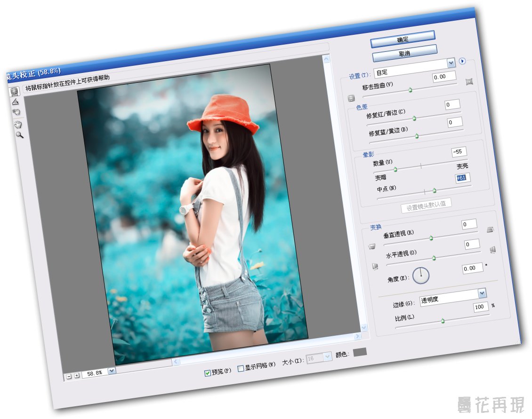Click the 移去扭曲 slider handle
Screen dimensions: 532x419
[x=410, y=90]
